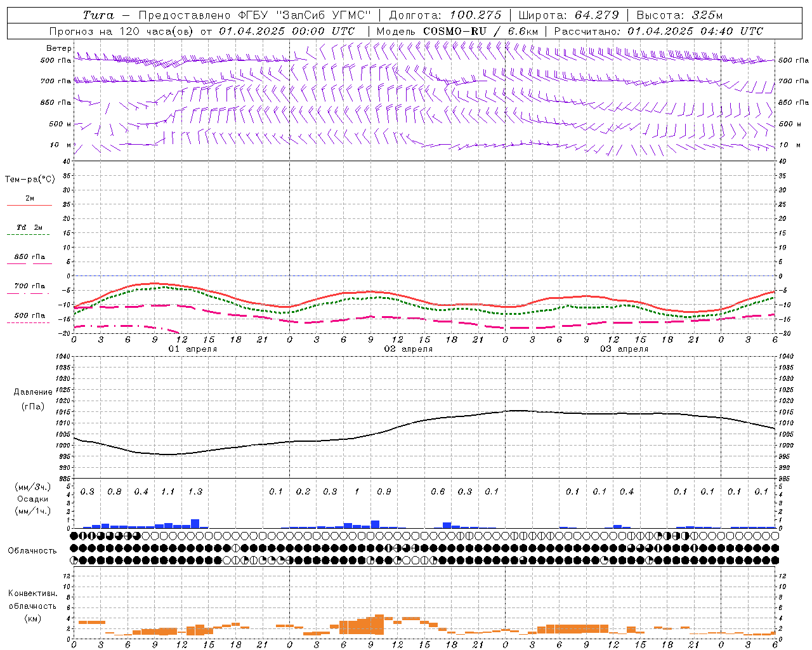812x650 pixels.
Task: Click "995" on the right pressure axis
Action: pyautogui.click(x=784, y=456)
